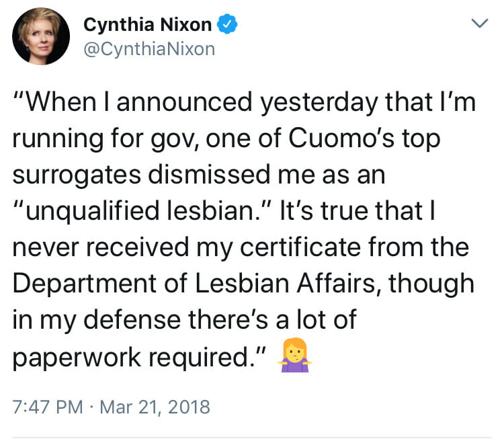
Task: Click the shrugging woman emoji
Action: pos(295,355)
